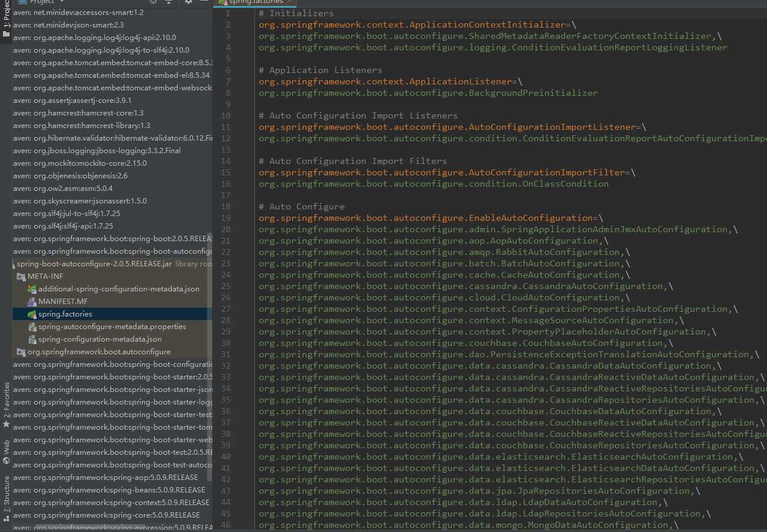
Task: Select spring-autoconfigure-metadata.properties in tree
Action: coord(112,327)
